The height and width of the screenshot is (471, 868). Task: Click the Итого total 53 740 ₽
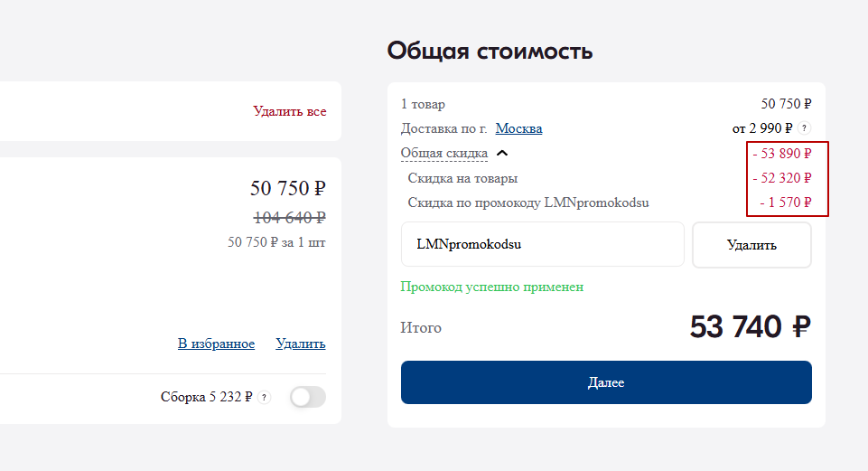click(x=750, y=327)
